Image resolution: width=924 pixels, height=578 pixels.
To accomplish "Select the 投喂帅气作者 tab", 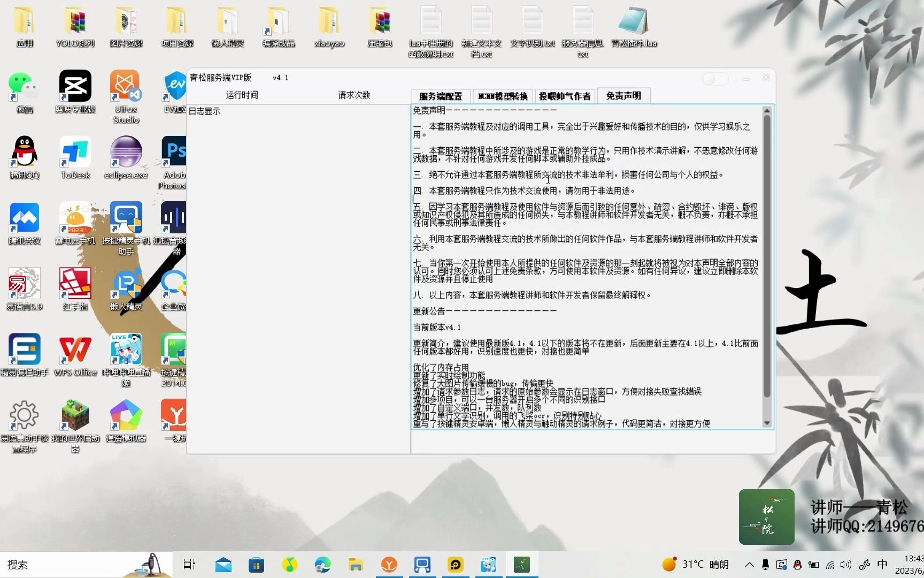I will click(566, 96).
